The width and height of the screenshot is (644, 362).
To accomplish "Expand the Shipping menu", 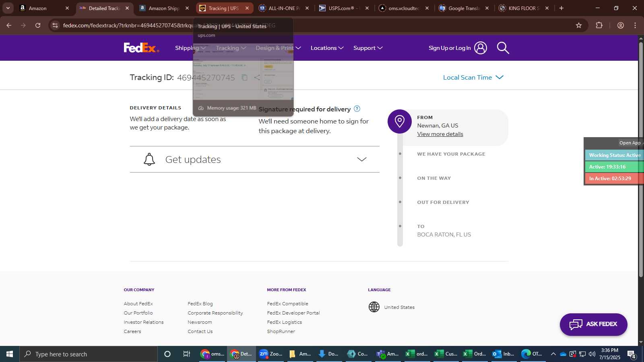I will click(x=190, y=48).
